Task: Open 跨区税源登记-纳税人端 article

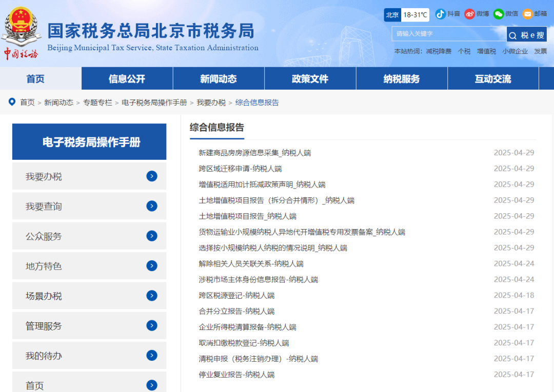Action: point(236,295)
